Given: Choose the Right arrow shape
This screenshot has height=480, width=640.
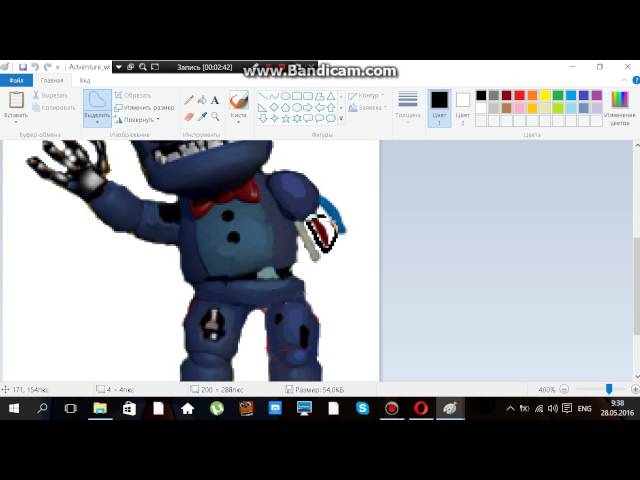Looking at the screenshot, I should (x=308, y=108).
